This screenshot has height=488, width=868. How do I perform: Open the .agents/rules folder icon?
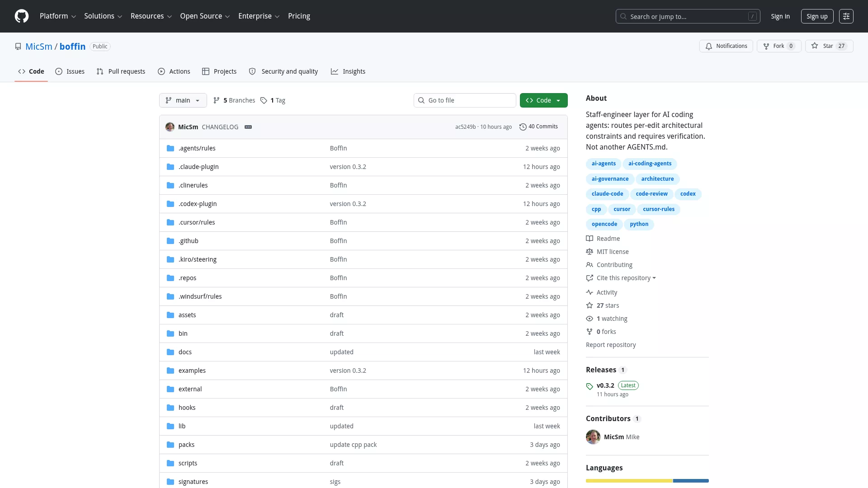170,148
